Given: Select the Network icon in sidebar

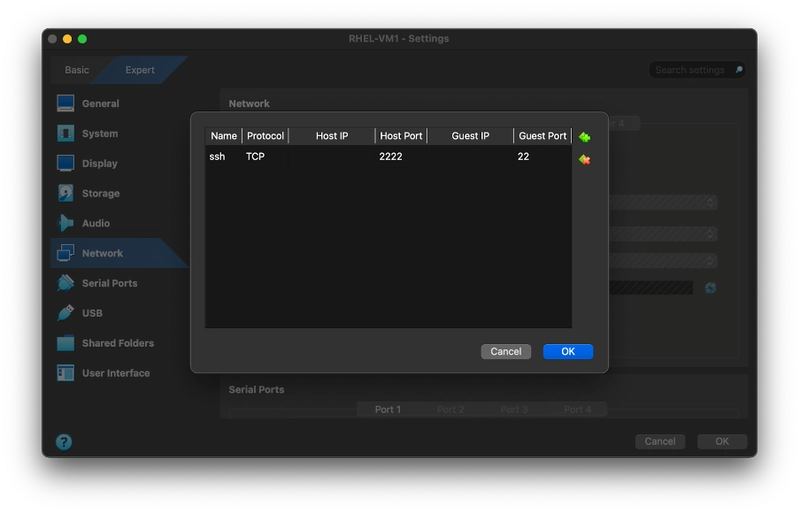Looking at the screenshot, I should pos(65,253).
